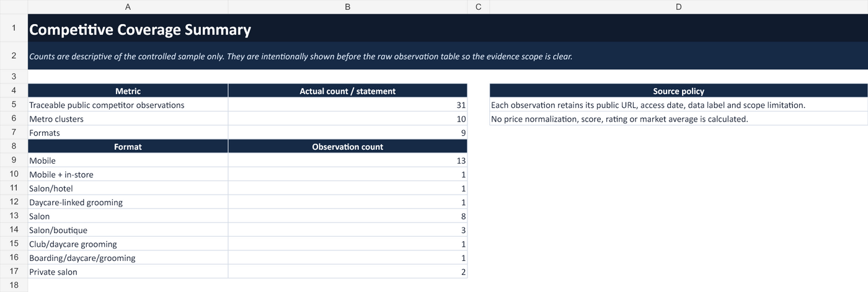
Task: Select the Metric header cell
Action: click(128, 91)
